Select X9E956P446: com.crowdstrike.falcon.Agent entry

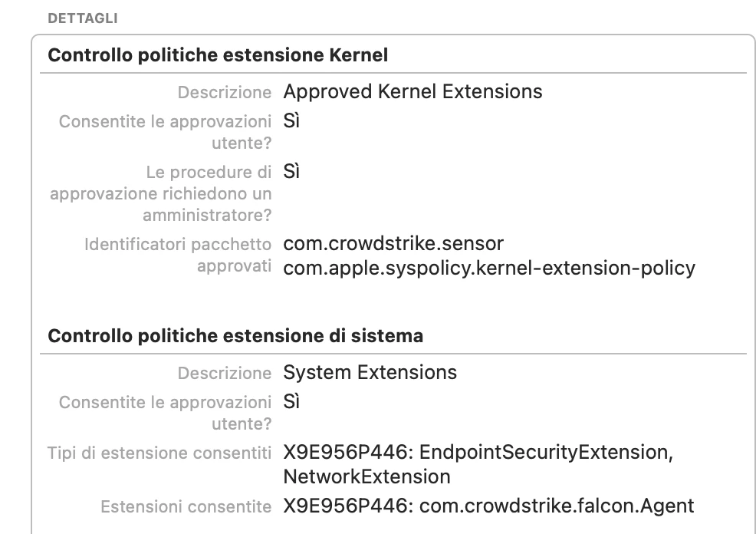(488, 506)
